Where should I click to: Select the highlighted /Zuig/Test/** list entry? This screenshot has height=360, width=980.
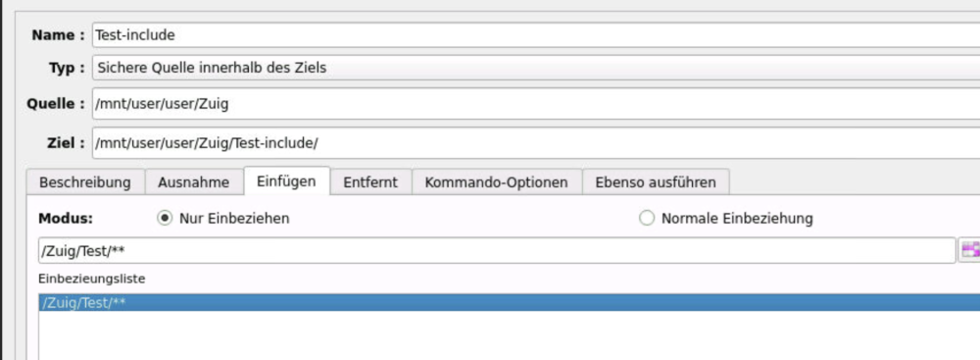pos(509,303)
